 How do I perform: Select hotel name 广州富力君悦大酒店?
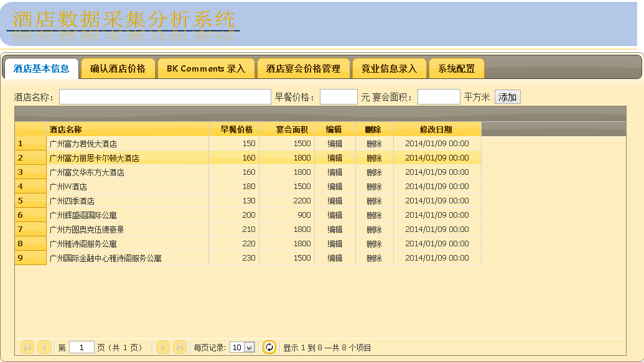click(x=83, y=144)
